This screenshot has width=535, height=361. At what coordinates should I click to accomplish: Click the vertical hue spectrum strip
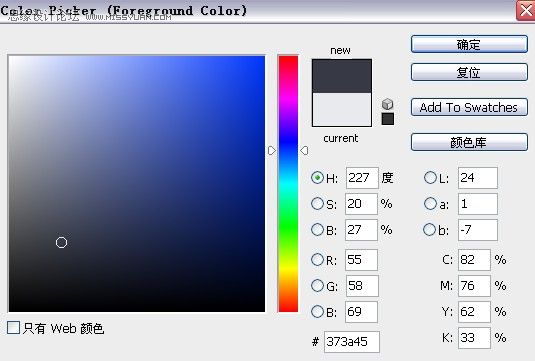(288, 184)
